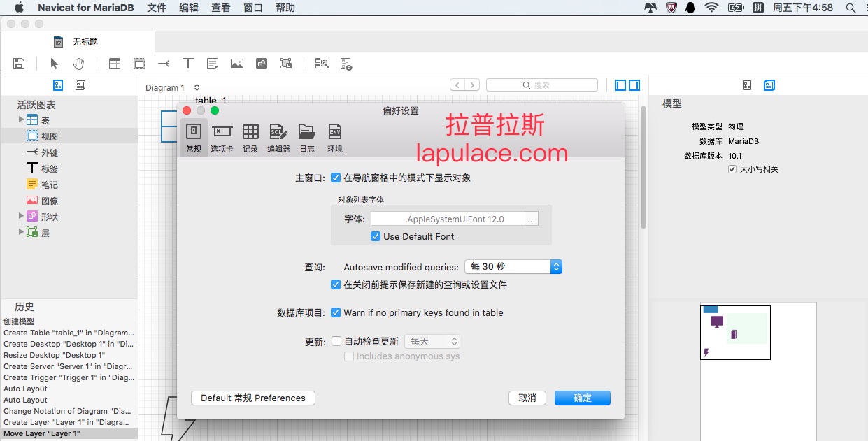The width and height of the screenshot is (868, 441).
Task: Click the preview SQL toolbar icon
Action: (346, 64)
